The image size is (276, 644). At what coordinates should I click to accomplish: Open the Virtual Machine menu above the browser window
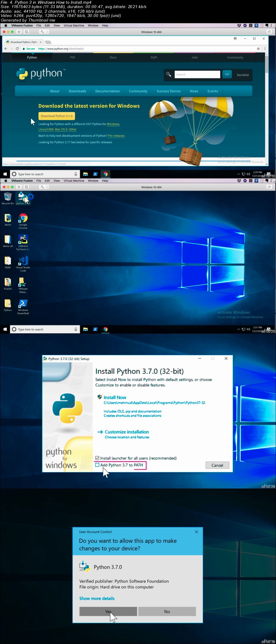tap(74, 26)
